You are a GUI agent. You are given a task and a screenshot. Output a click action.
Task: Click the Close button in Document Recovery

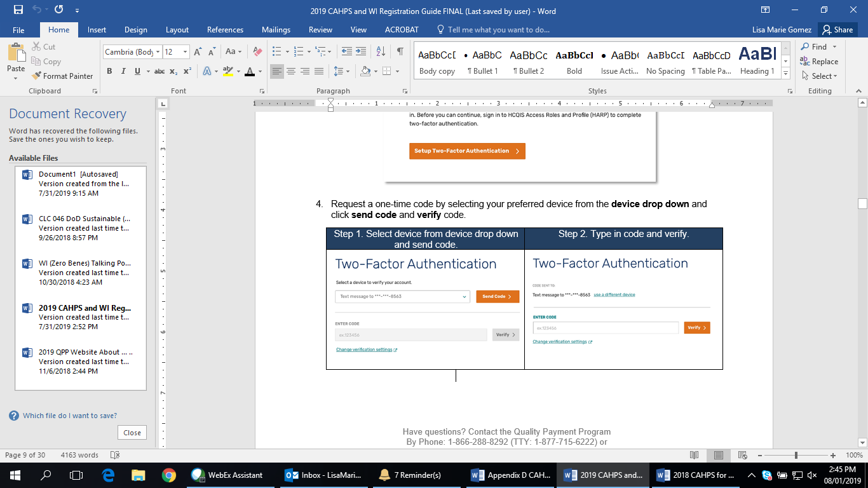click(132, 433)
